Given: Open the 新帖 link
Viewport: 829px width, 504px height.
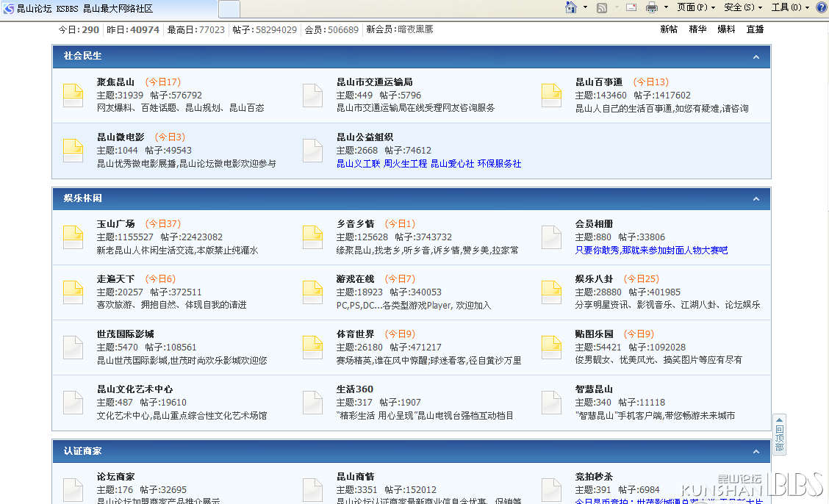Looking at the screenshot, I should 669,29.
